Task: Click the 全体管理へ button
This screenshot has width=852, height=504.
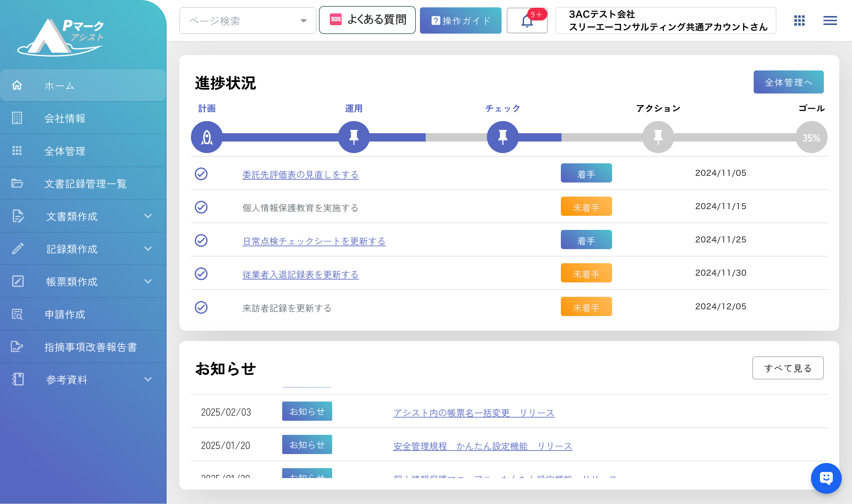Action: (788, 82)
